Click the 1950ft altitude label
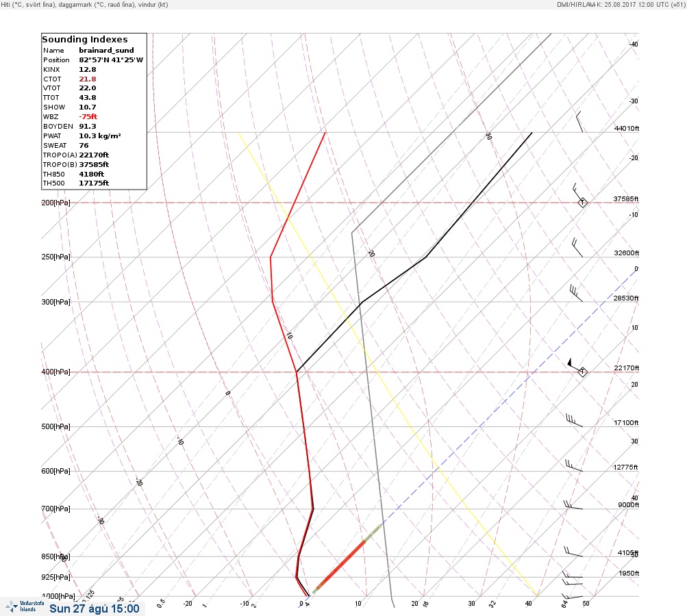This screenshot has width=687, height=616. (x=629, y=574)
